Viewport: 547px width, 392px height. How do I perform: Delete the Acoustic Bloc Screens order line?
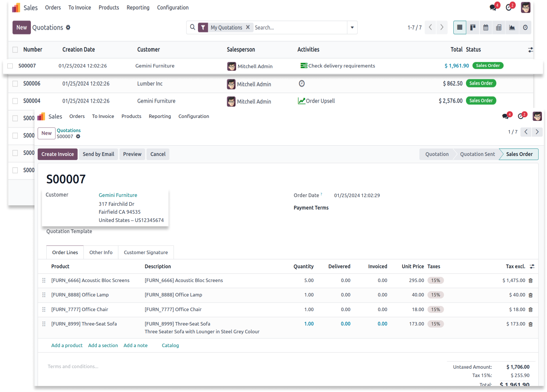(x=530, y=281)
